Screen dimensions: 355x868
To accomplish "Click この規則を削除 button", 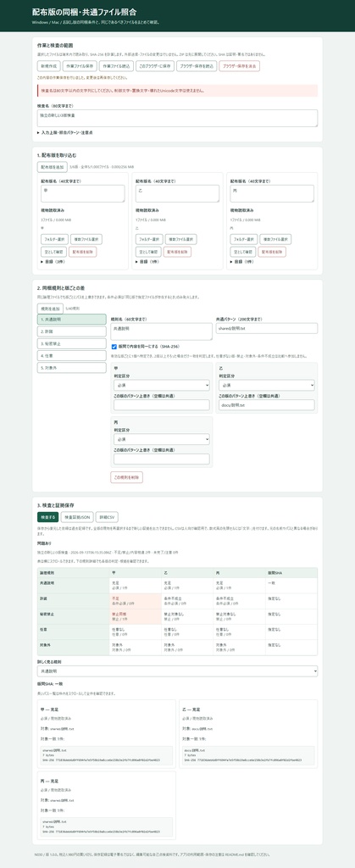I will (x=127, y=477).
